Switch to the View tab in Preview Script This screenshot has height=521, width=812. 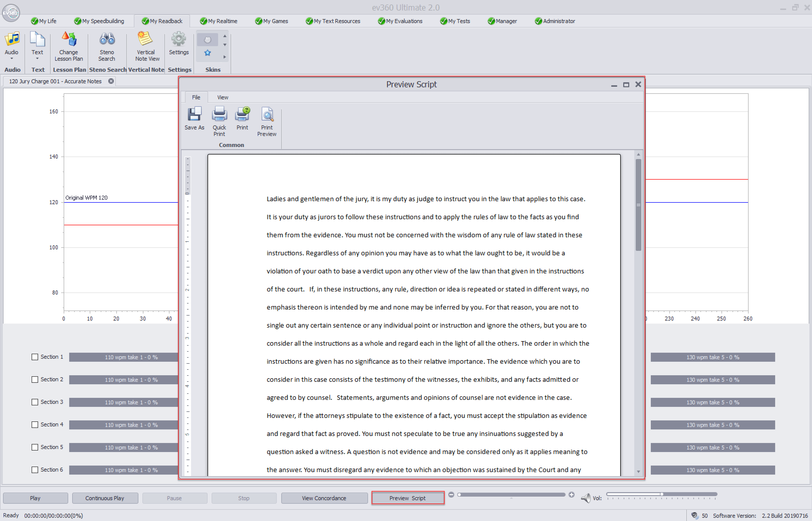click(x=222, y=97)
